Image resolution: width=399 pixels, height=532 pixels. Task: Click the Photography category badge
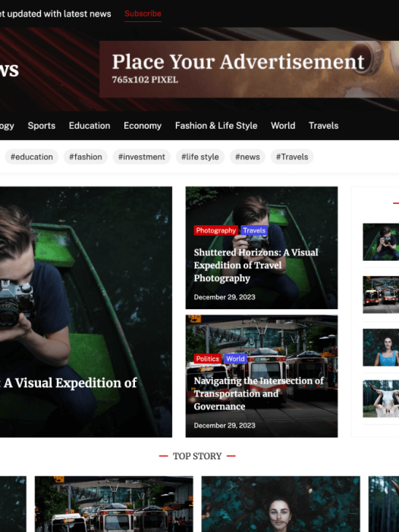click(215, 230)
